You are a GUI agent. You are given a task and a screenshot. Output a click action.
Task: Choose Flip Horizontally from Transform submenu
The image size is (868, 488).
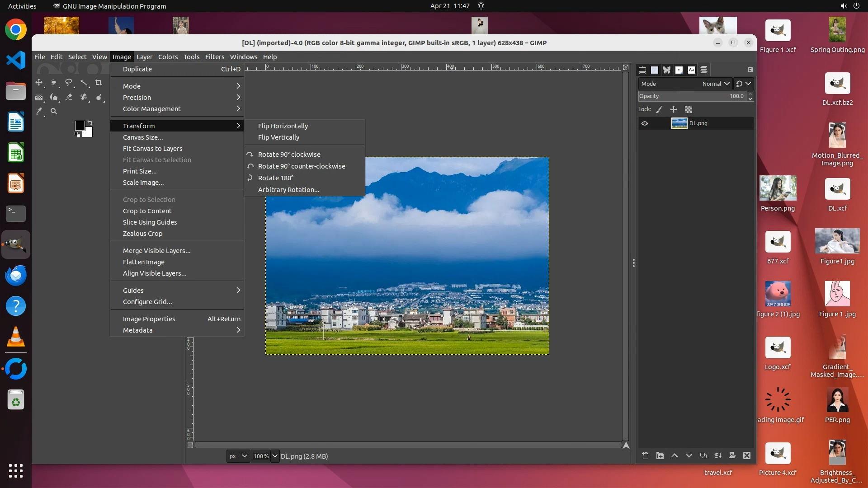coord(283,126)
